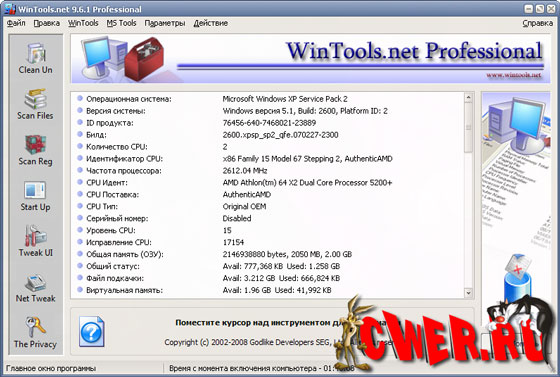Open the Scan Reg registry scanner
Screen dimensions: 560x377
(x=35, y=150)
